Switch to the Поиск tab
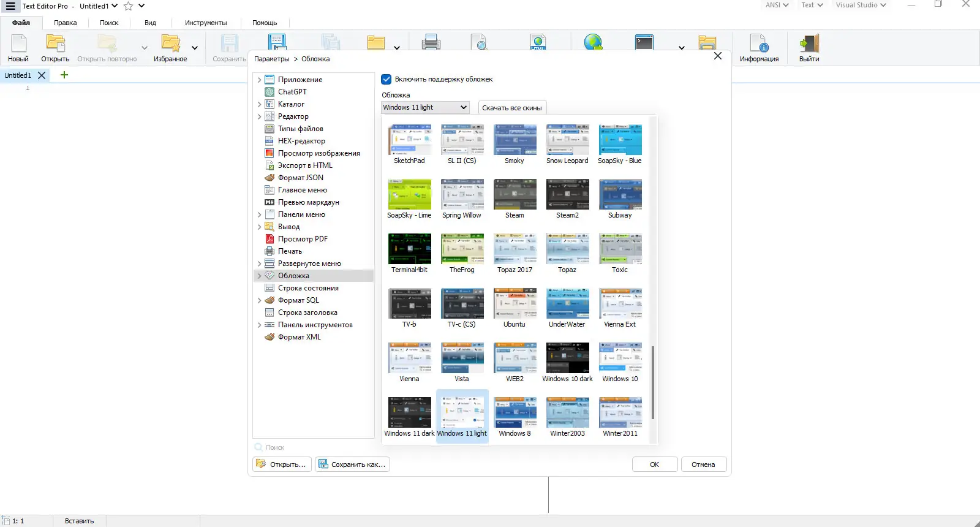The width and height of the screenshot is (980, 527). pos(109,23)
